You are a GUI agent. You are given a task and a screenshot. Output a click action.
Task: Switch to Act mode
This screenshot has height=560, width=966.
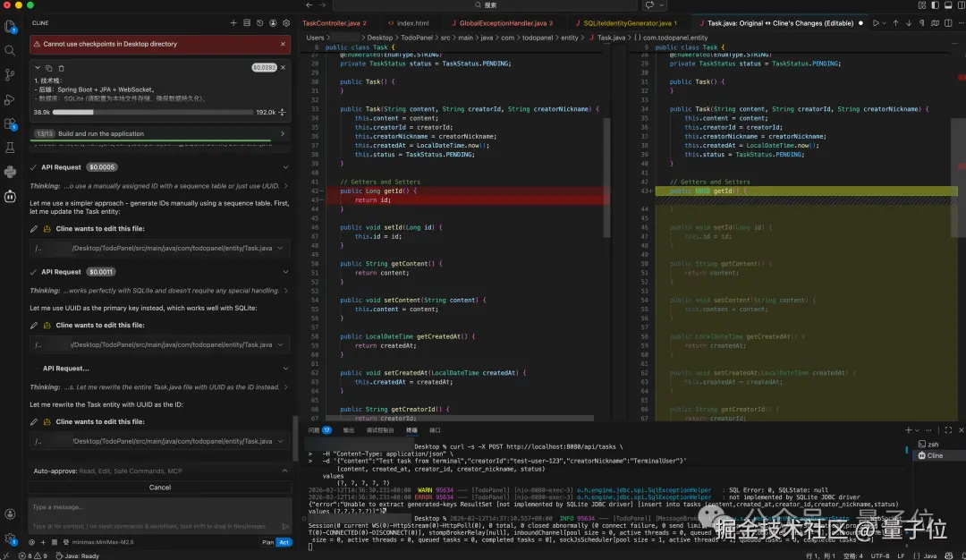pyautogui.click(x=284, y=542)
